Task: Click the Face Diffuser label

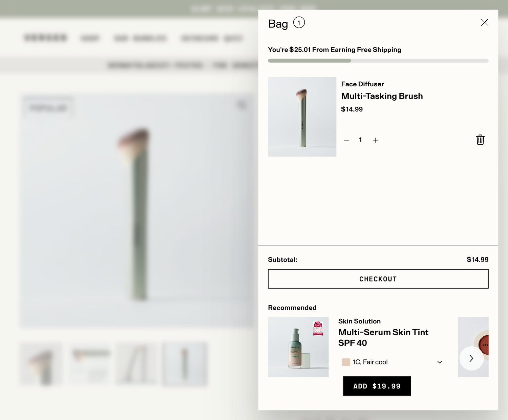Action: [x=362, y=84]
